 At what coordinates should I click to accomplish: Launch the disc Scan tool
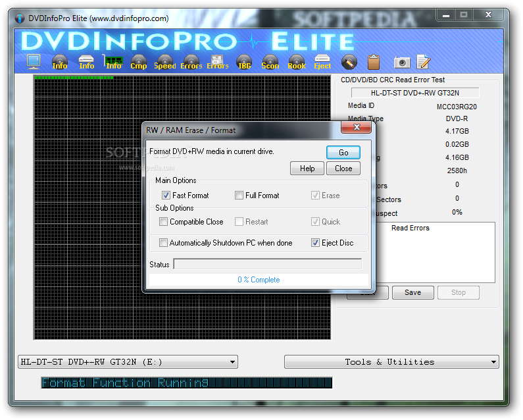point(270,62)
